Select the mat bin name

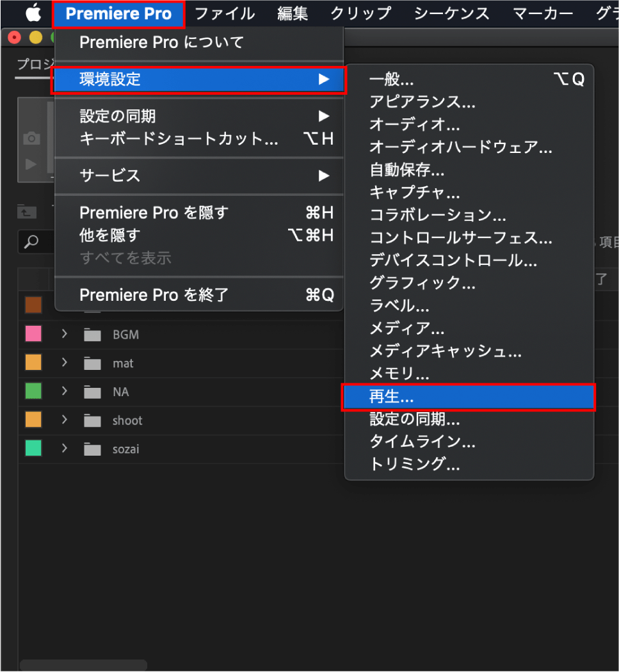pyautogui.click(x=123, y=364)
